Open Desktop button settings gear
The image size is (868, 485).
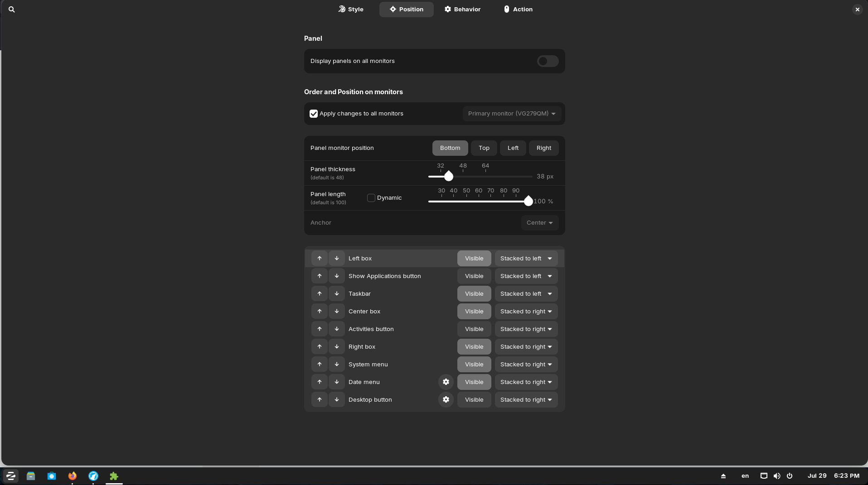coord(446,399)
